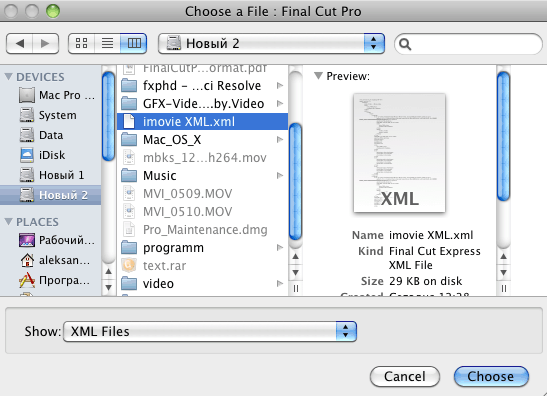Open the fxphd - ...ci Resolve folder
The height and width of the screenshot is (396, 547).
click(202, 85)
